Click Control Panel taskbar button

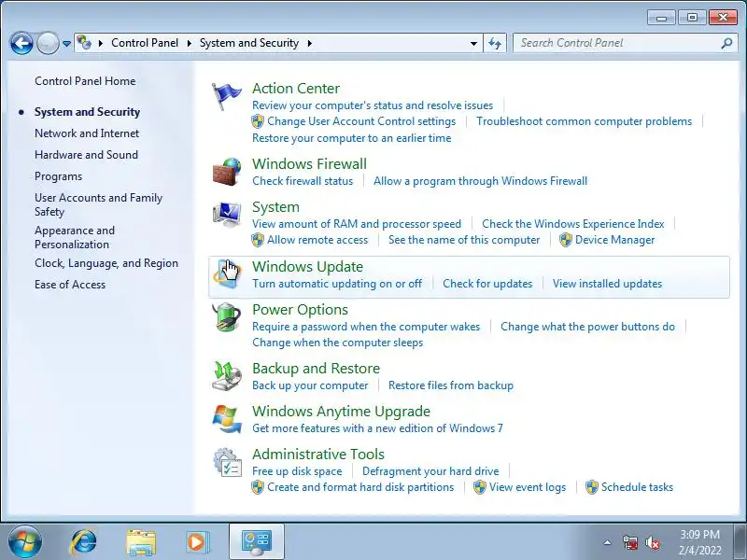pyautogui.click(x=256, y=541)
